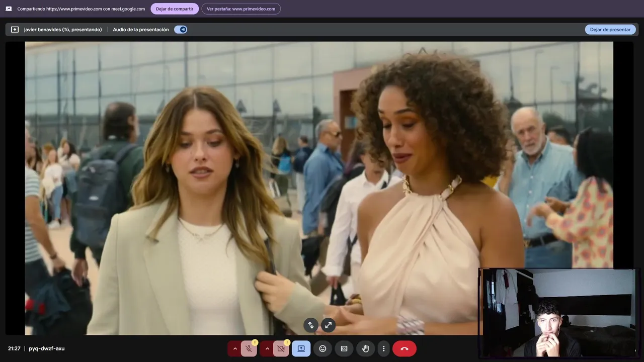Click the Audio de la presentación label

(141, 30)
